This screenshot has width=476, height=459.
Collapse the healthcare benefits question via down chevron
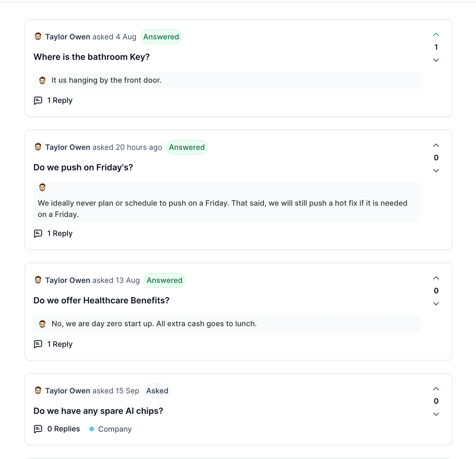(436, 304)
